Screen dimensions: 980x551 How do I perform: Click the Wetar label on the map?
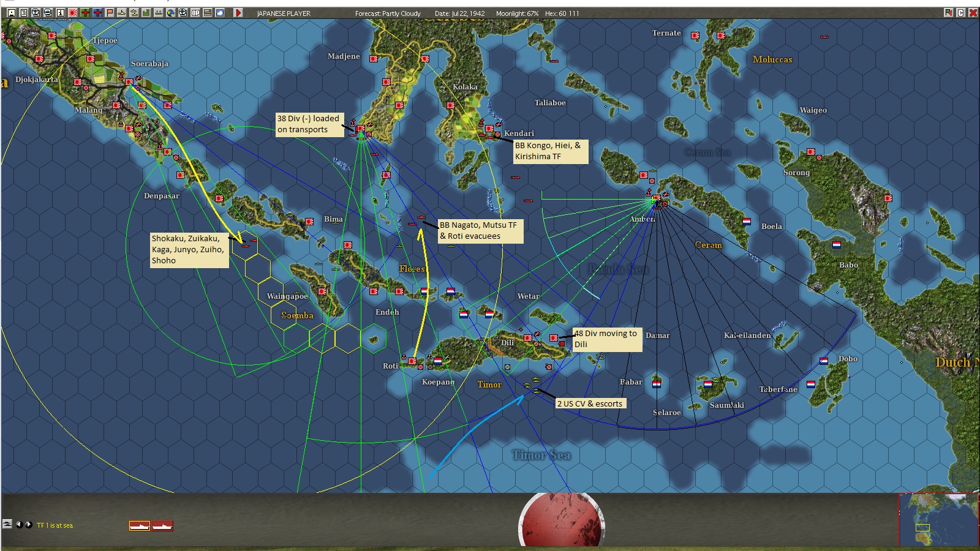click(x=528, y=296)
